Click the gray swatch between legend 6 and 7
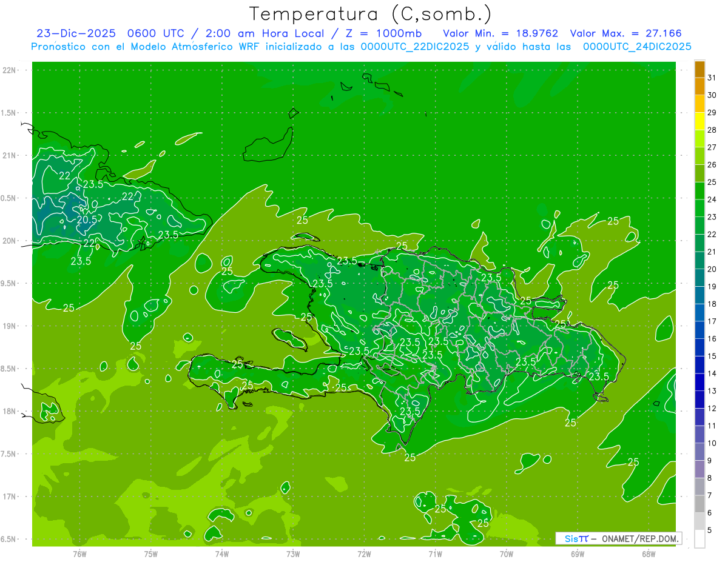 (699, 504)
